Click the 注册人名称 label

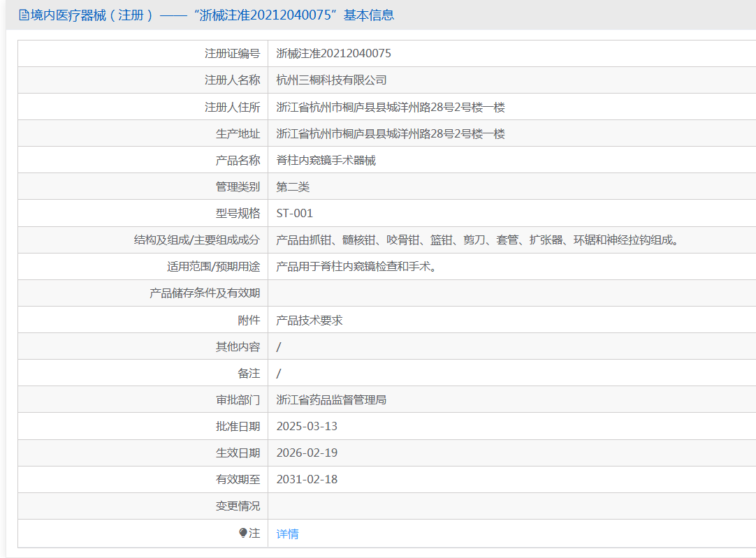point(233,80)
